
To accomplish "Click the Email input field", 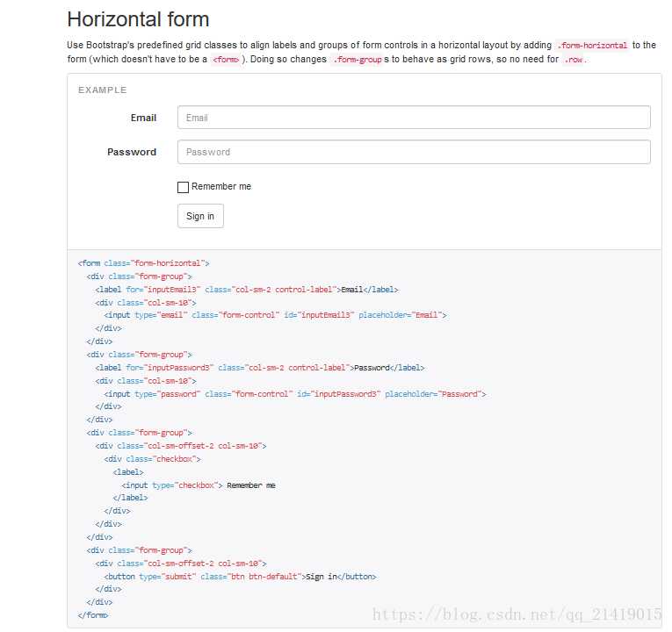I will 413,118.
